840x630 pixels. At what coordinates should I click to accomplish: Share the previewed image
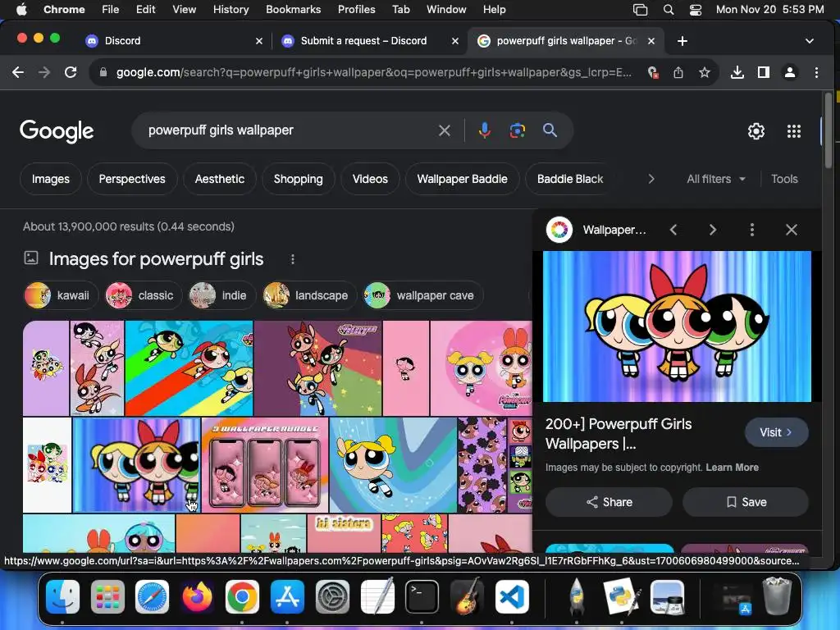pos(609,502)
